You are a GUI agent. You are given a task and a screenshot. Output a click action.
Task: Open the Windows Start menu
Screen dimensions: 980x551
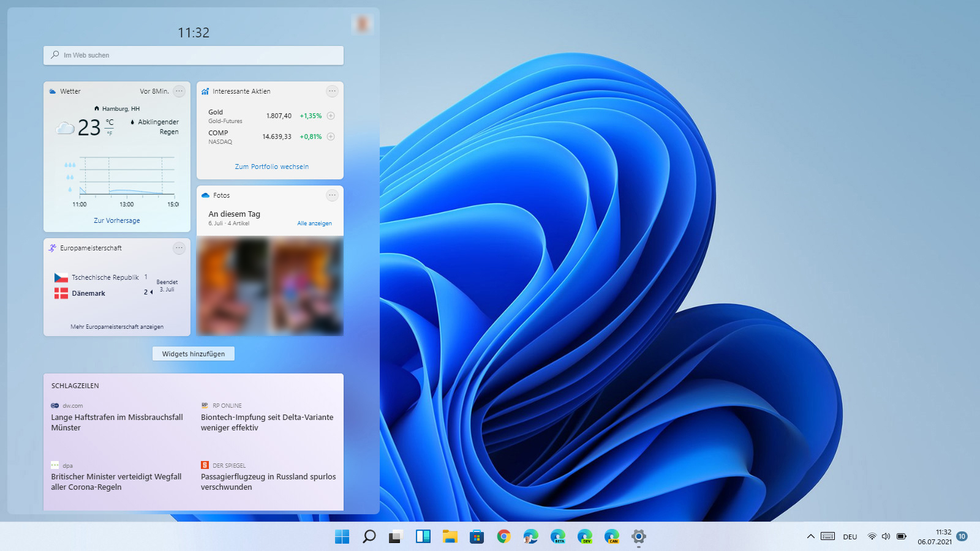click(342, 537)
